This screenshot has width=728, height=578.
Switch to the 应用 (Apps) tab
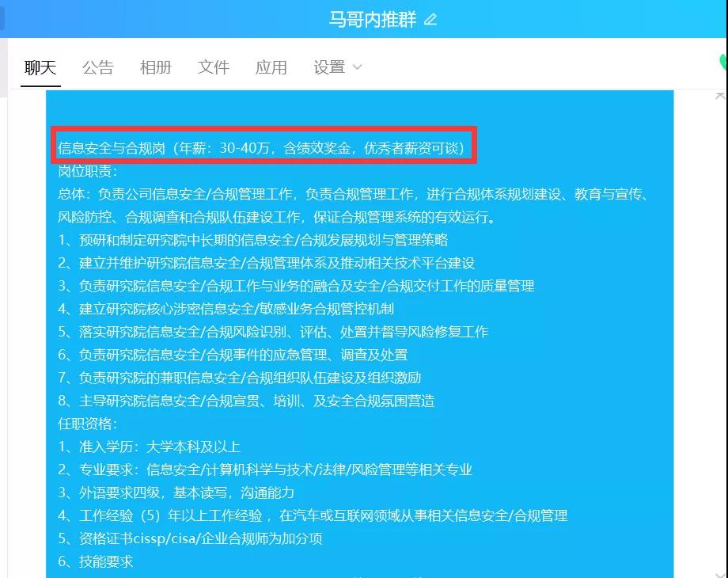click(271, 67)
